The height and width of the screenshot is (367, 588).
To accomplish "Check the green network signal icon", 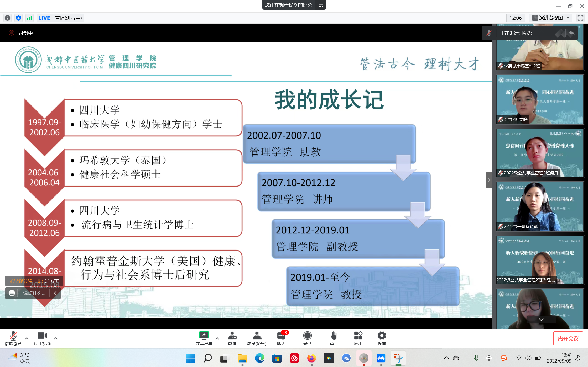I will [x=29, y=18].
